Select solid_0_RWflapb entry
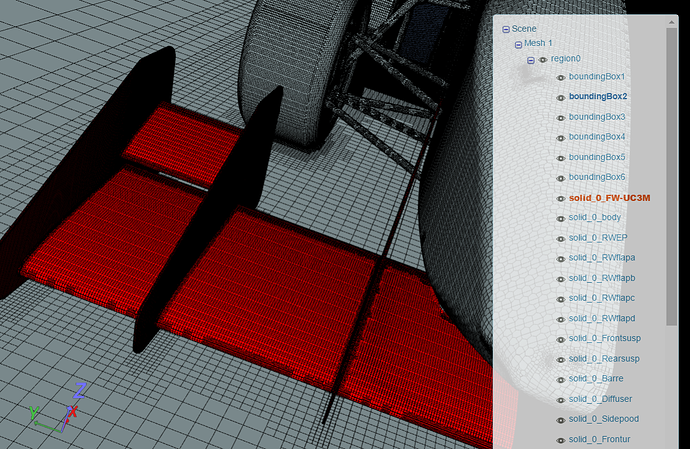Viewport: 690px width, 449px height. 602,278
